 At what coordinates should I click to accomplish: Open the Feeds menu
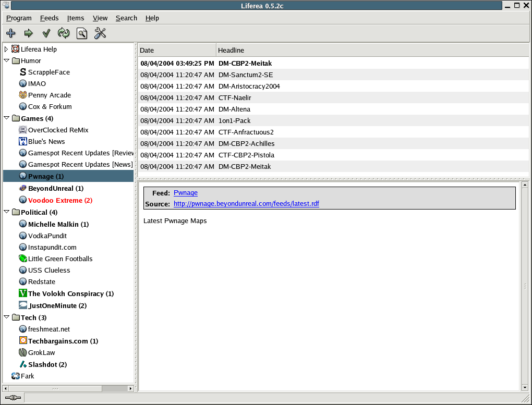[49, 18]
